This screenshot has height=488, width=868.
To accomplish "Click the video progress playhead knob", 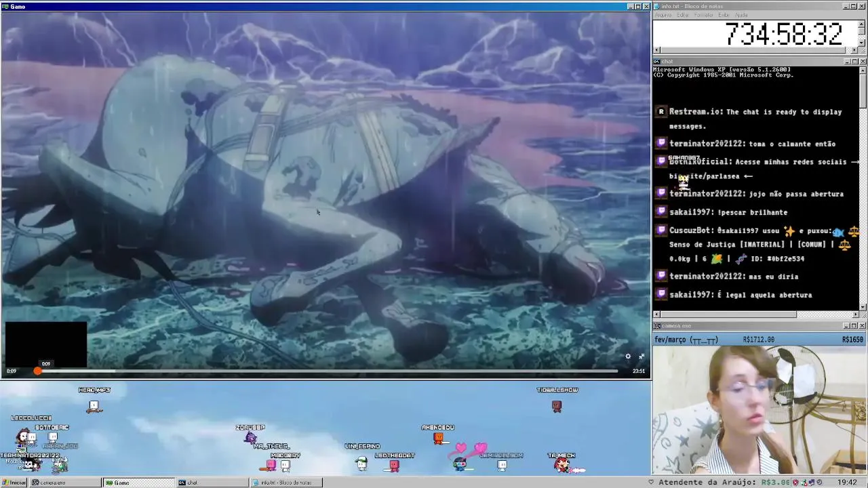I will click(x=37, y=371).
